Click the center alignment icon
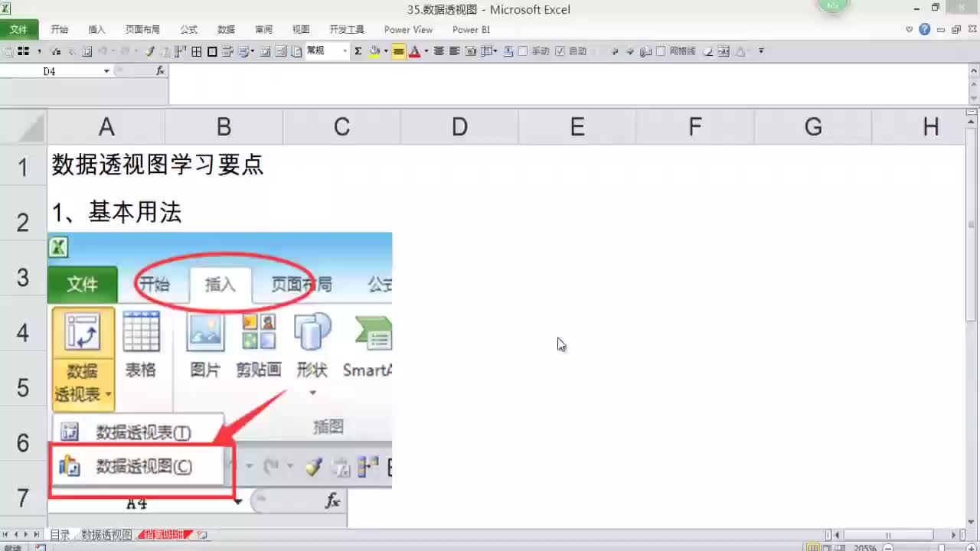 [x=439, y=51]
